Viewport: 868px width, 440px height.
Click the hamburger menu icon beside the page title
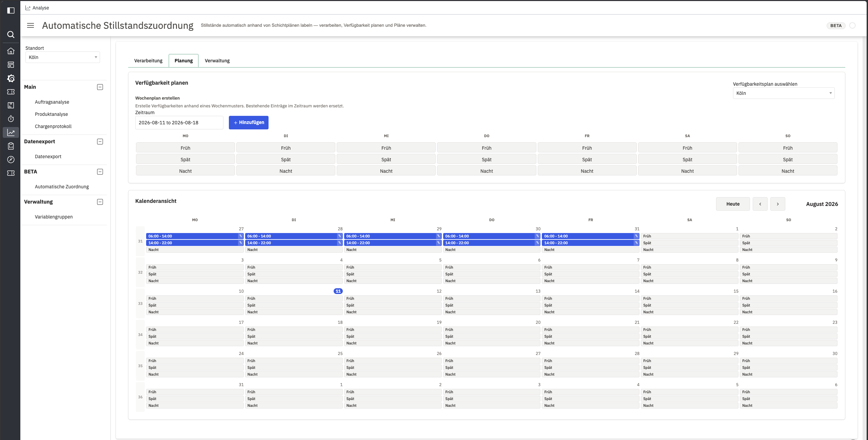point(31,25)
